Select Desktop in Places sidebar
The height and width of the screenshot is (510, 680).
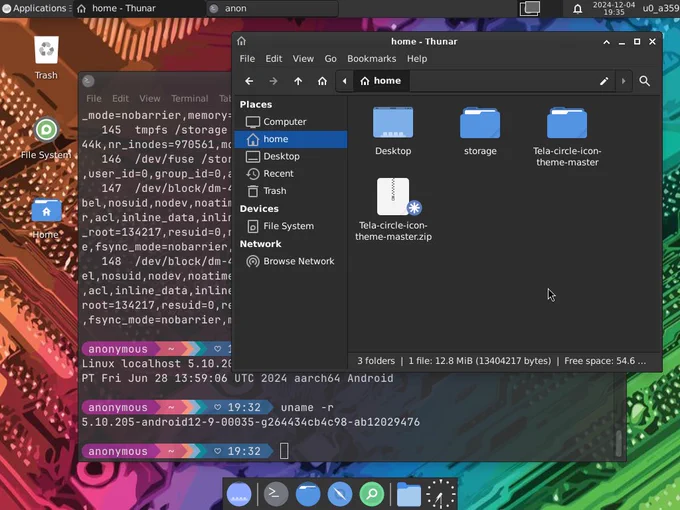click(x=291, y=157)
